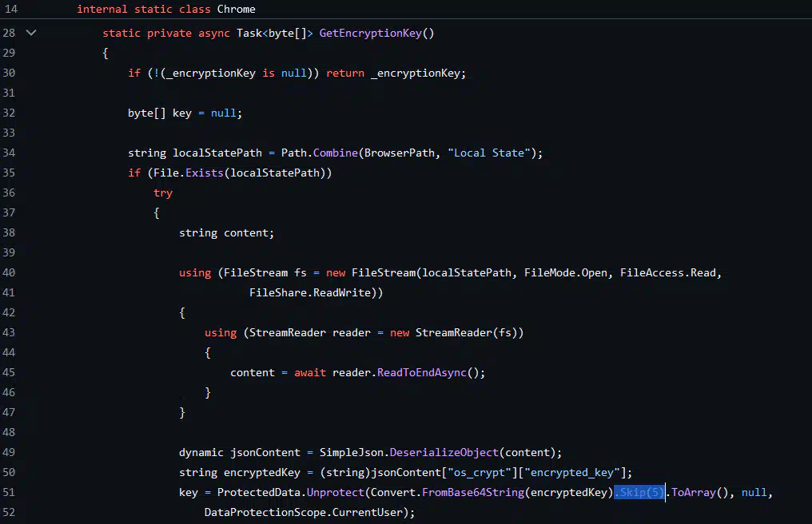Screen dimensions: 812x524
Task: Click FileShare.ReadWrite on line 41
Action: [310, 292]
